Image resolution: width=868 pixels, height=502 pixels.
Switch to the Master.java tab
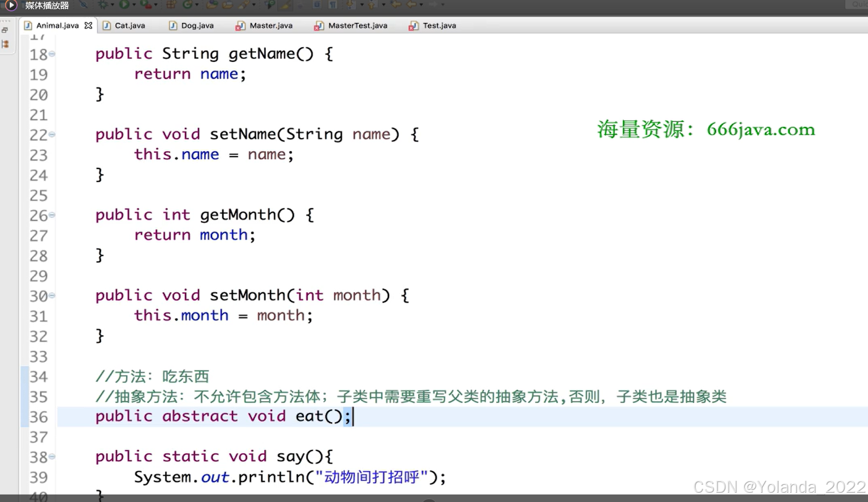pyautogui.click(x=271, y=25)
